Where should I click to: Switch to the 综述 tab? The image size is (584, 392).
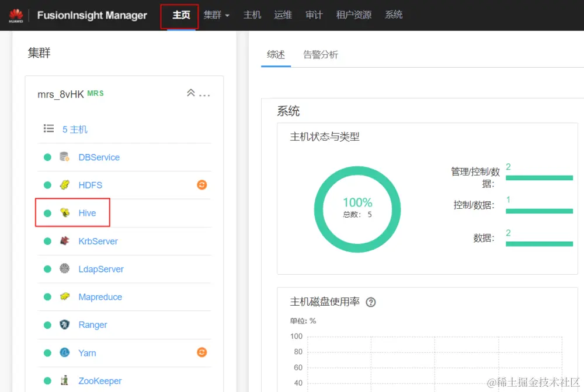(x=276, y=55)
